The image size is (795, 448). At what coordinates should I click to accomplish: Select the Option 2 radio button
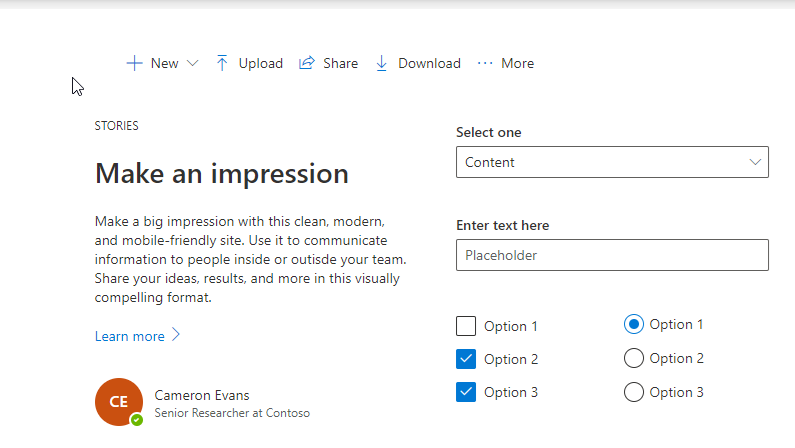633,358
